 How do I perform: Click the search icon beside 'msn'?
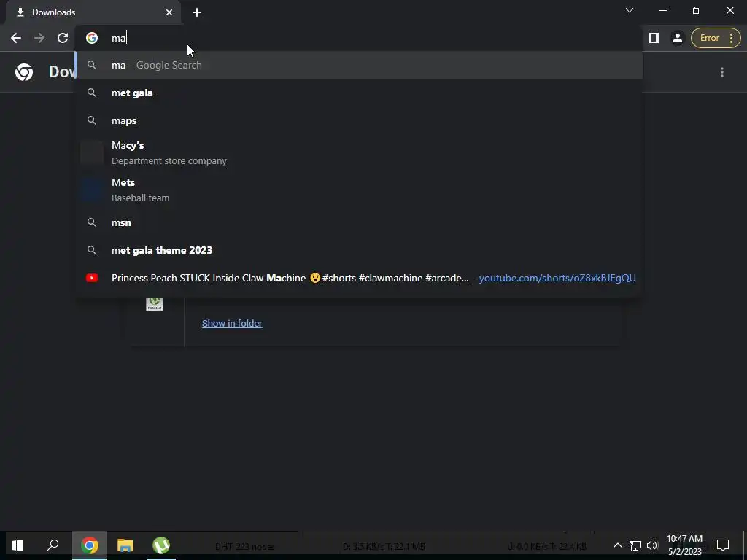pos(92,222)
